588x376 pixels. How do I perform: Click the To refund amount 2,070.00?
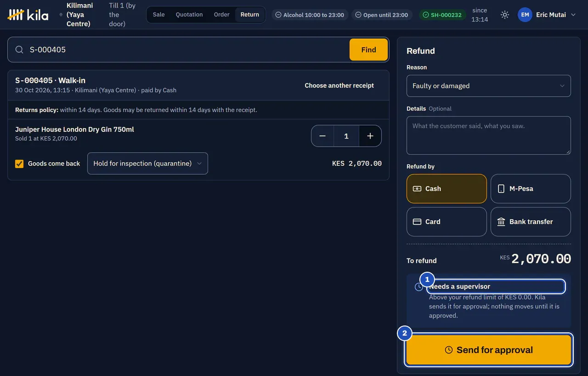(x=541, y=259)
